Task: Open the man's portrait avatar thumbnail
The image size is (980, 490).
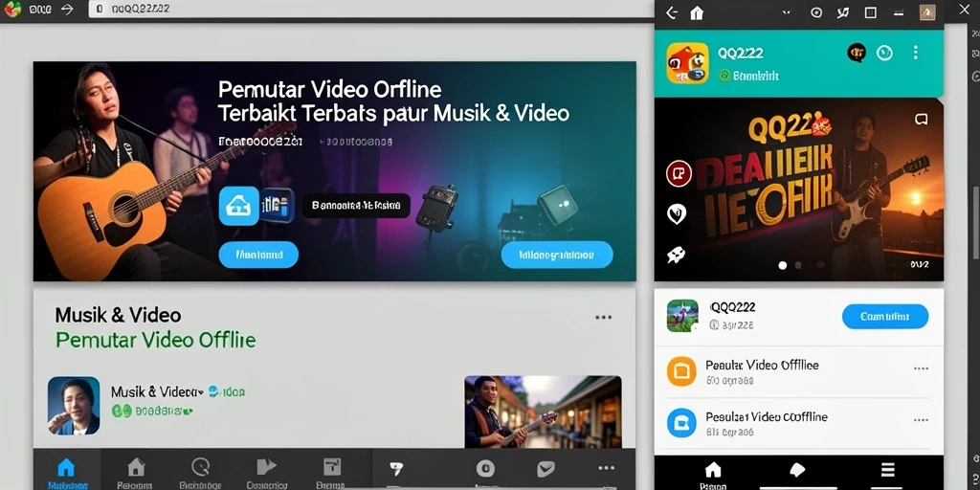Action: [x=74, y=406]
